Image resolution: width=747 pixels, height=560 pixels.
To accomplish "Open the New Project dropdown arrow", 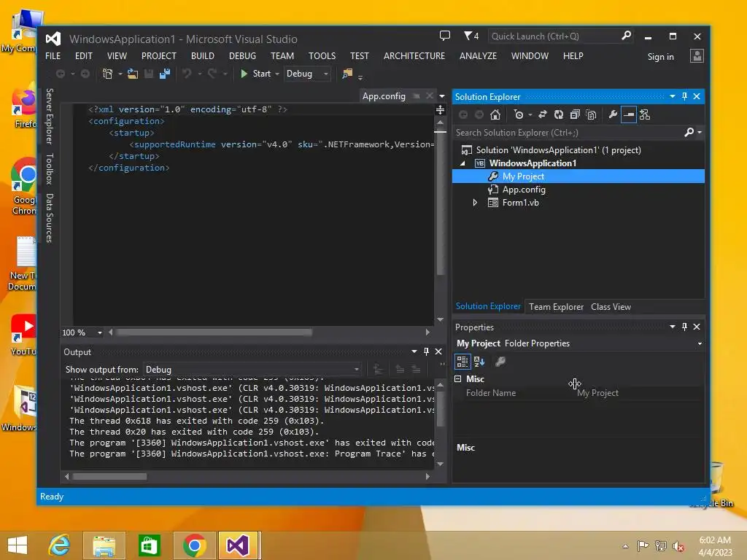I will [120, 74].
